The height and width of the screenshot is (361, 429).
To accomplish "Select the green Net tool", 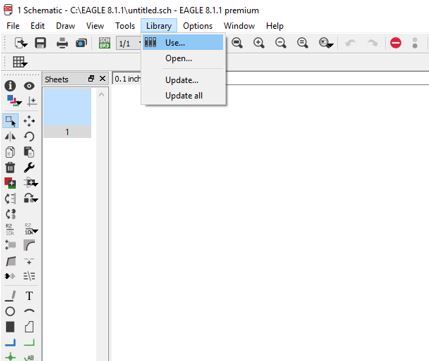I will point(29,342).
